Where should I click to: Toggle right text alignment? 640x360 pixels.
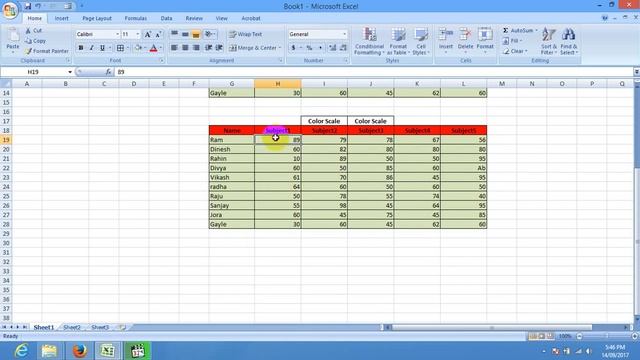pos(196,48)
